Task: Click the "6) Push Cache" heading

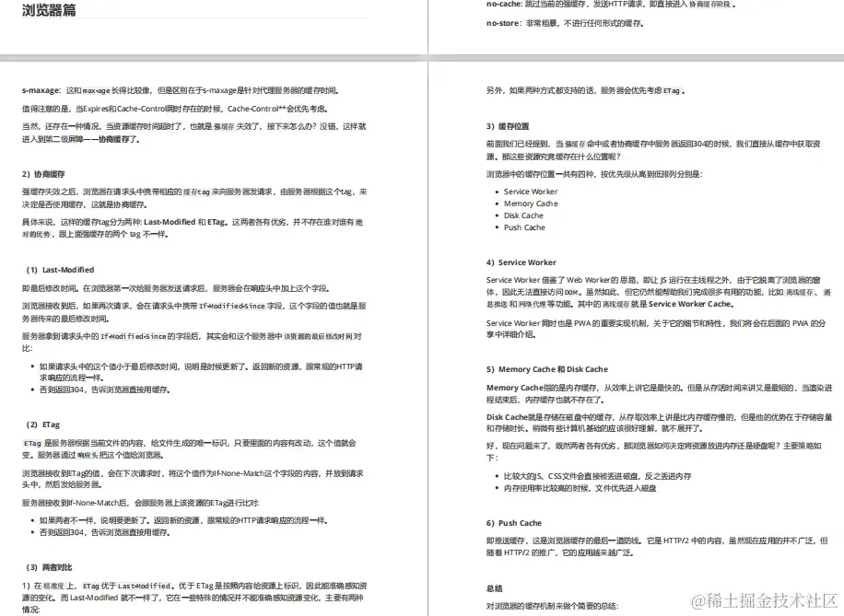Action: (515, 522)
